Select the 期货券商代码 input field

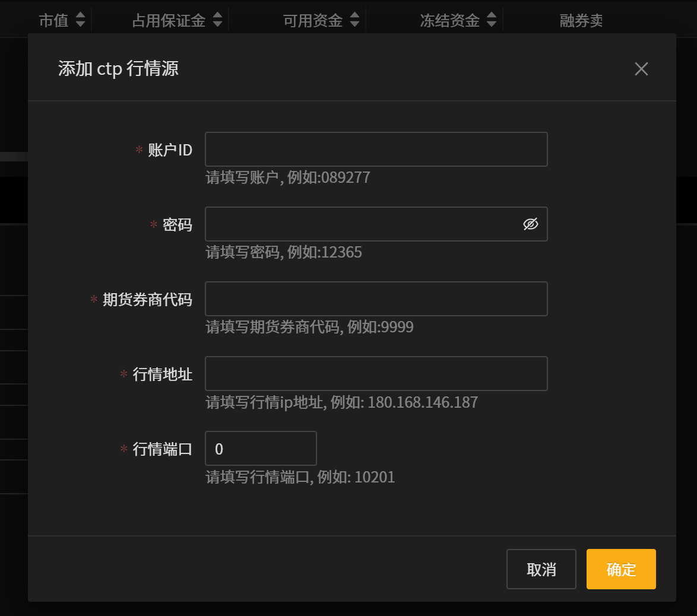(x=376, y=299)
